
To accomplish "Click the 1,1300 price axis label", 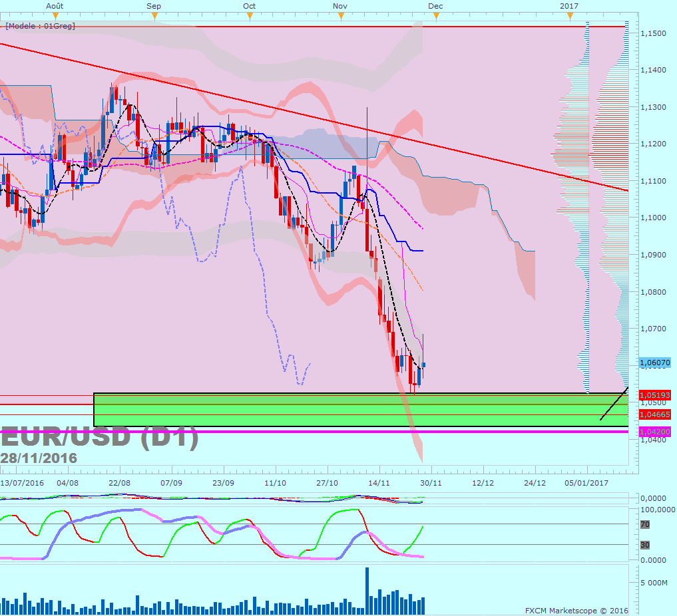I will pos(653,107).
